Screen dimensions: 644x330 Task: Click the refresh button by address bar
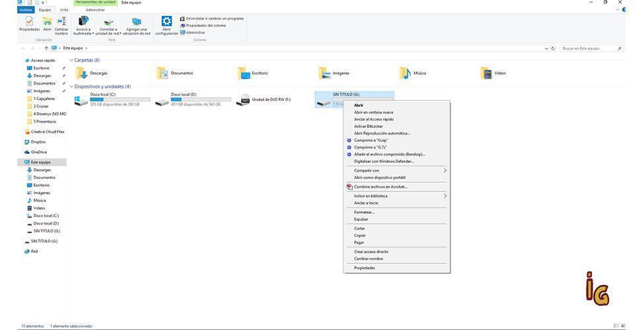click(553, 48)
